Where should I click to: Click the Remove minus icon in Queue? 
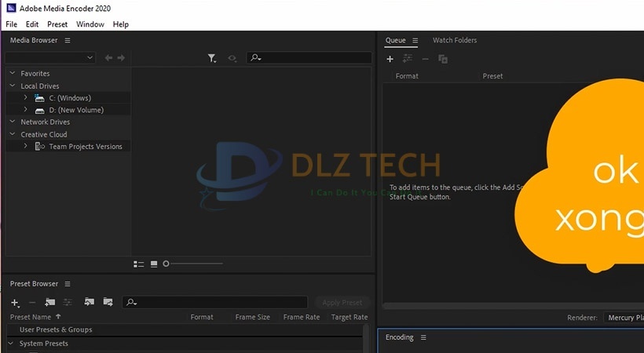pyautogui.click(x=426, y=59)
